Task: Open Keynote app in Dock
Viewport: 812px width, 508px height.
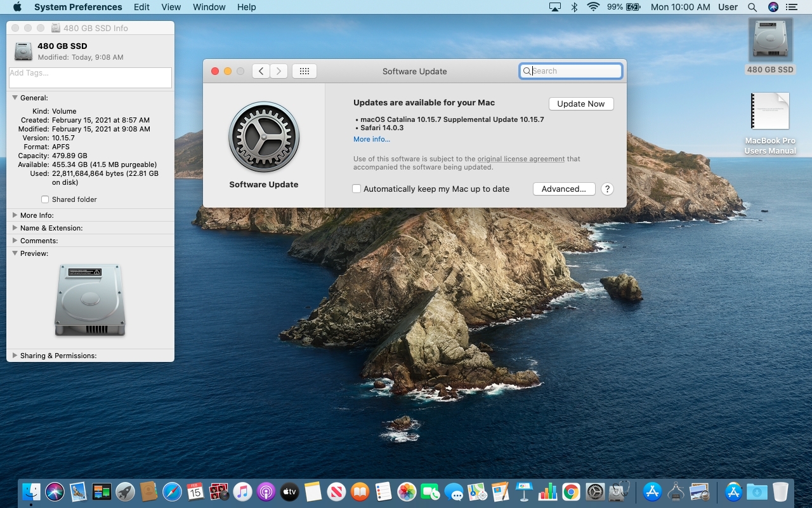Action: [x=524, y=491]
